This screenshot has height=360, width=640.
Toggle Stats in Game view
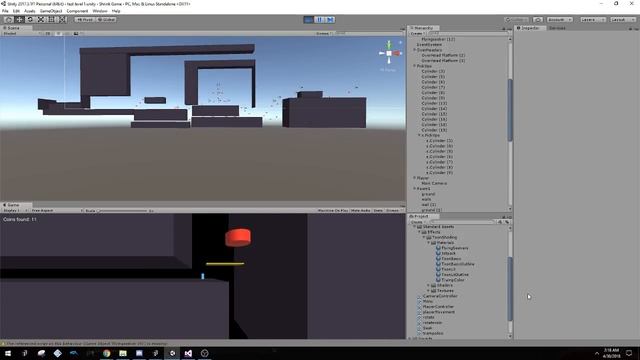pos(378,211)
